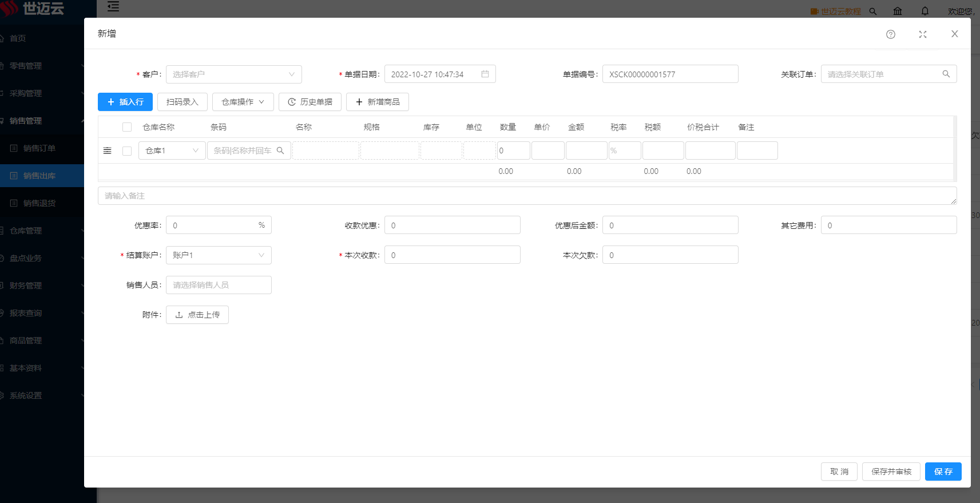Click the 优惠率 input field
This screenshot has width=980, height=503.
point(219,225)
